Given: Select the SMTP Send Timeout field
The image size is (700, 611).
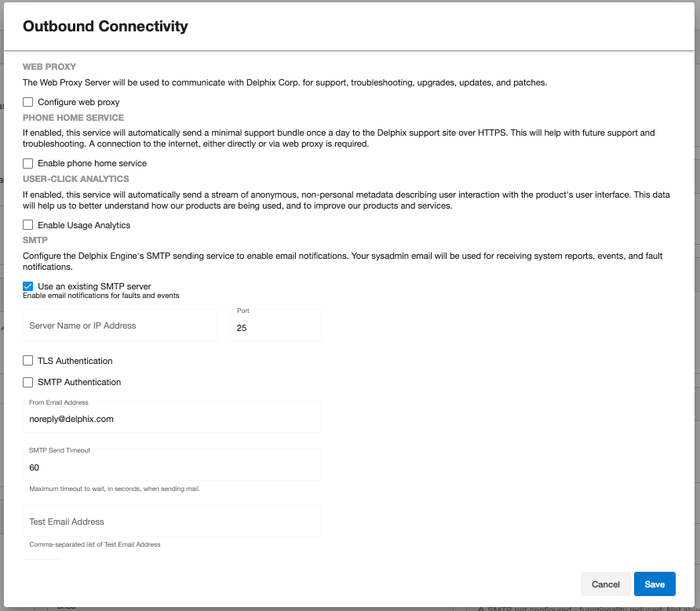Looking at the screenshot, I should pos(172,467).
